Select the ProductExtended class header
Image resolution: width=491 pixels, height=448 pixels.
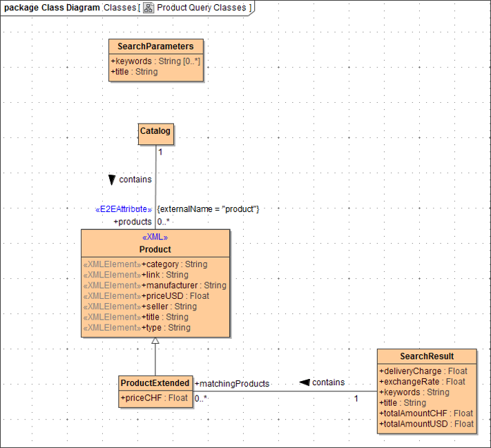click(155, 383)
